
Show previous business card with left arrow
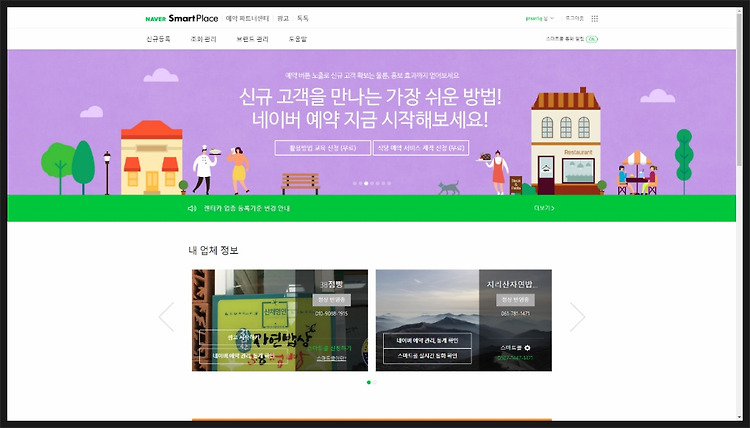pyautogui.click(x=166, y=317)
